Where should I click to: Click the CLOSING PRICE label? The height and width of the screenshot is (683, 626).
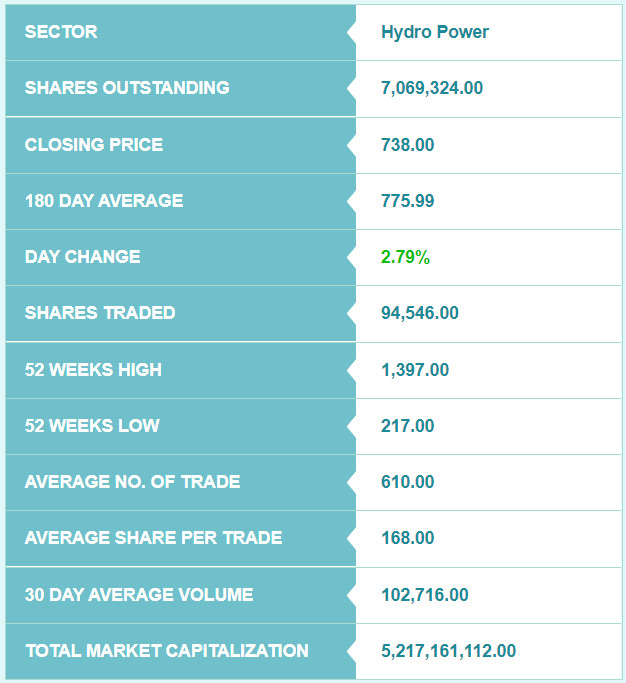click(x=94, y=145)
